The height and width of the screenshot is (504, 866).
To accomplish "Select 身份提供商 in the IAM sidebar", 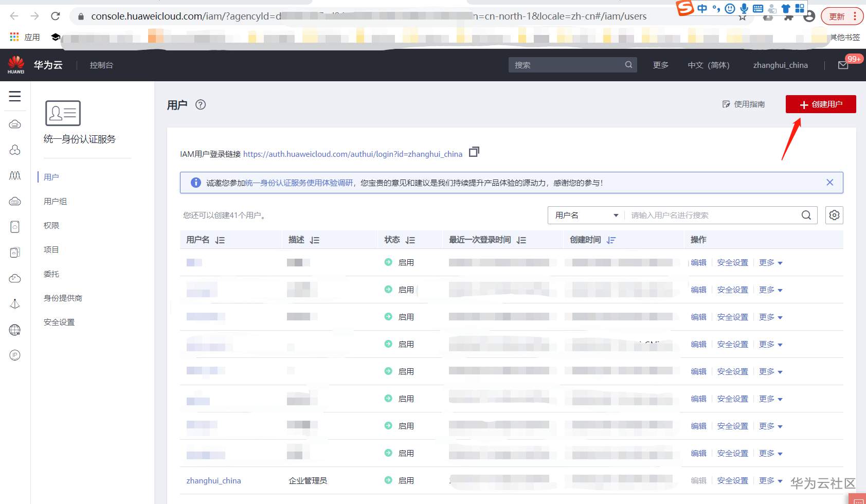I will click(x=63, y=298).
